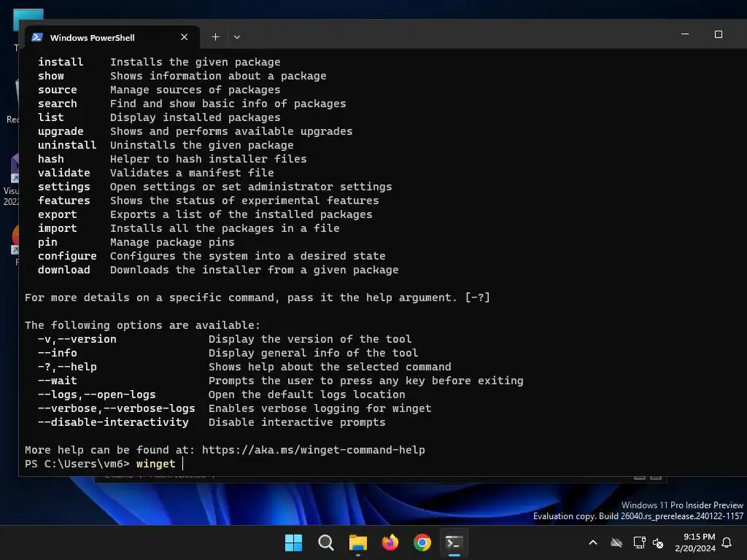Select the Windows PowerShell tab
747x560 pixels.
(112, 37)
